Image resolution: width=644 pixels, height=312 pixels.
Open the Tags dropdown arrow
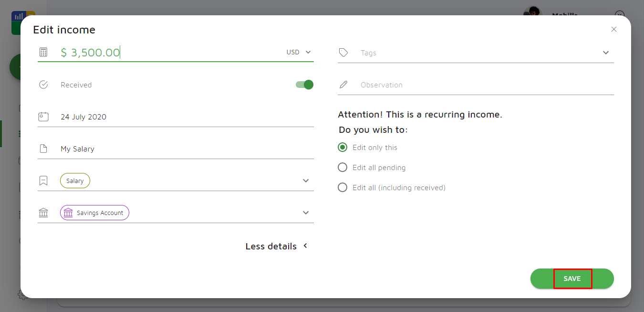coord(606,53)
